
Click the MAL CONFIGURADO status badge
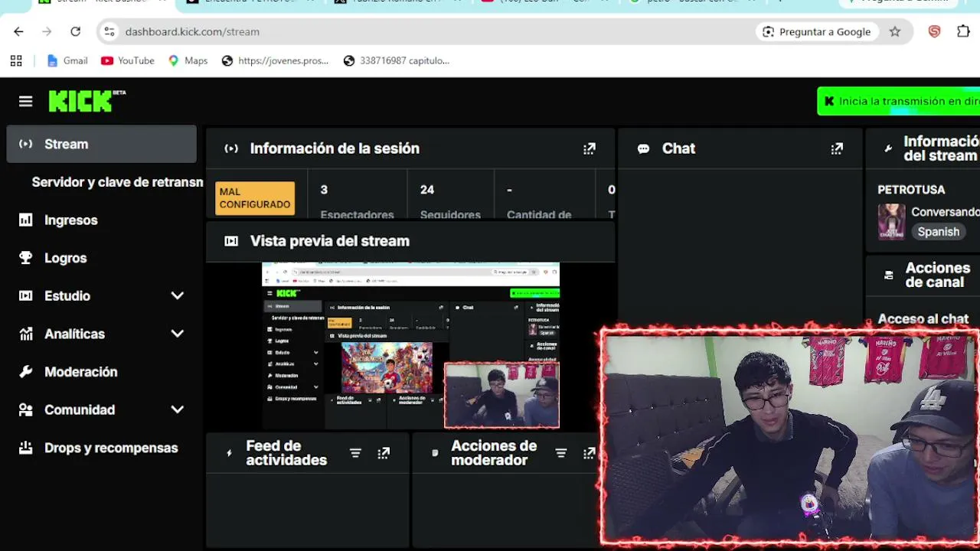coord(255,198)
